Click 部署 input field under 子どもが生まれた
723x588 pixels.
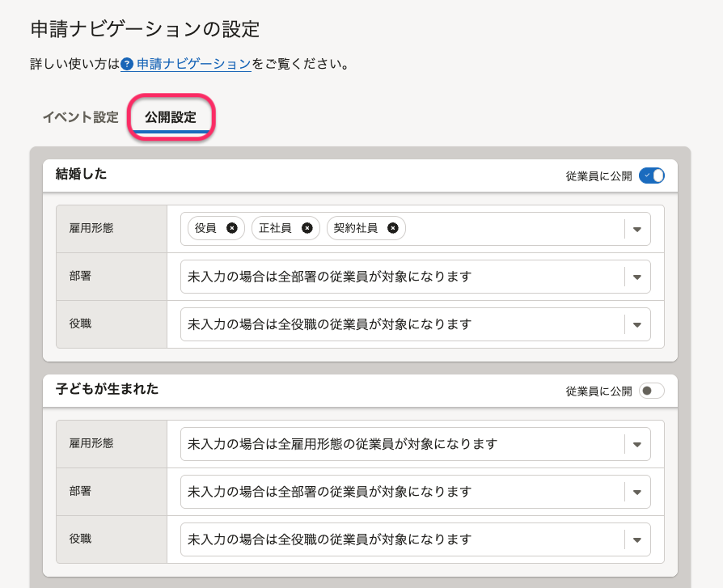pyautogui.click(x=400, y=492)
